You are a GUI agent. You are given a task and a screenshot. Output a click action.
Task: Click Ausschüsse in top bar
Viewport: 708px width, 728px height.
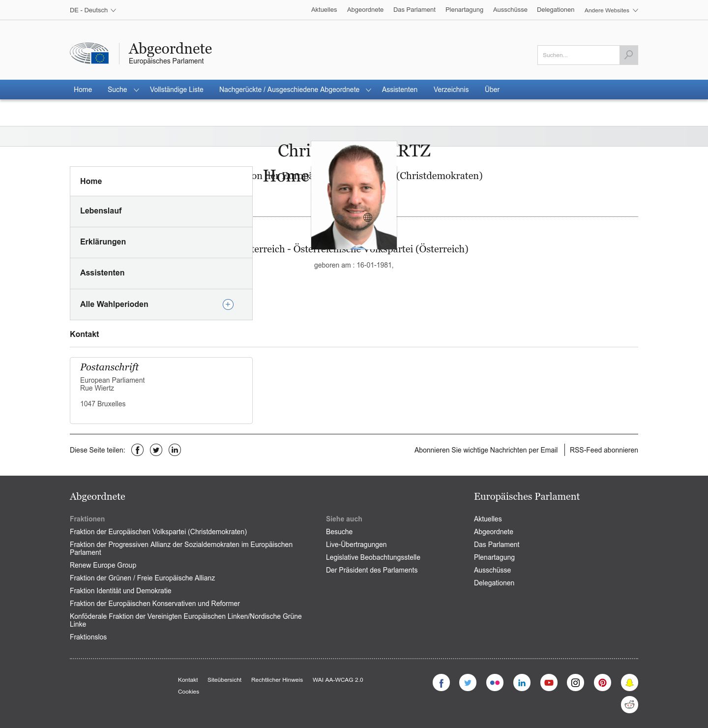(510, 10)
